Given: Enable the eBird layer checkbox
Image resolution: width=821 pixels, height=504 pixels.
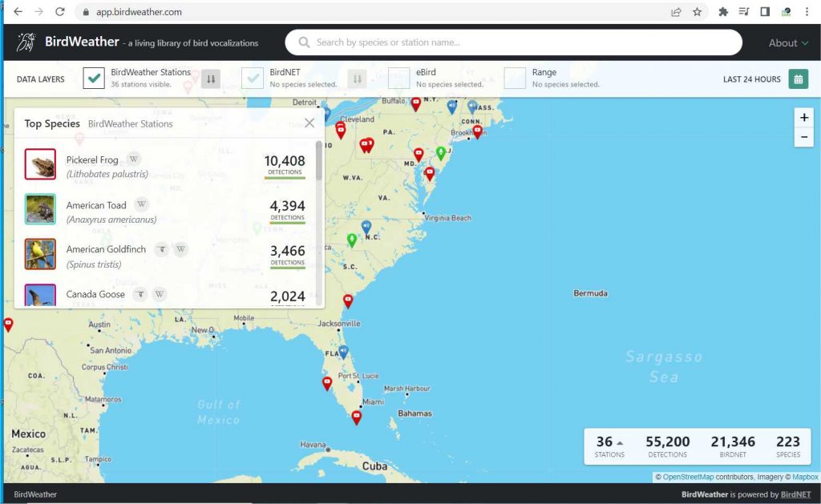Looking at the screenshot, I should pos(399,79).
